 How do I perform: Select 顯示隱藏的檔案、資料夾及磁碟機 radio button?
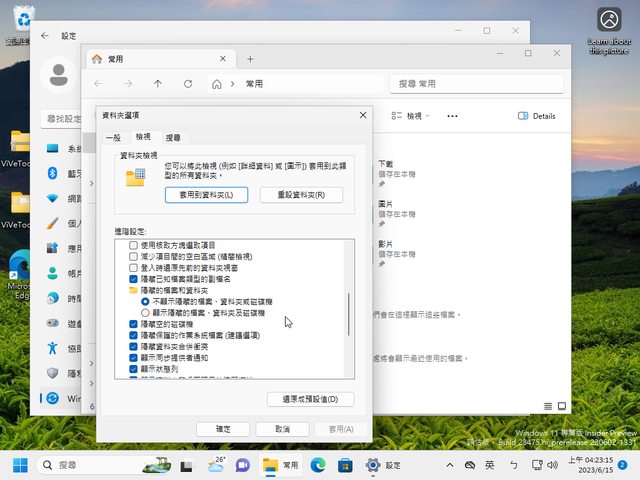click(x=146, y=312)
